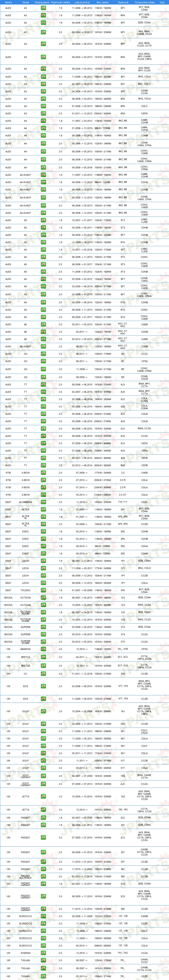The image size is (169, 980).
Task: Select the SUPERB KOMBI model cell
Action: [26, 642]
